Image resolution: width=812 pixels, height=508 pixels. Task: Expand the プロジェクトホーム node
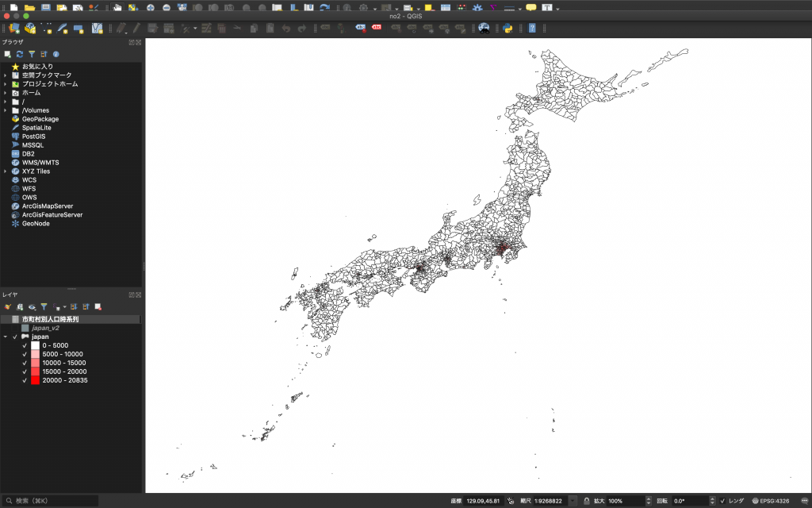point(6,84)
